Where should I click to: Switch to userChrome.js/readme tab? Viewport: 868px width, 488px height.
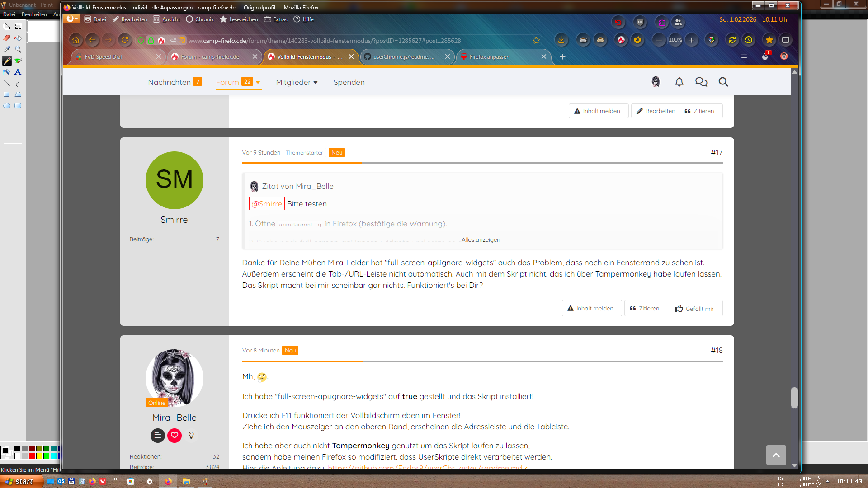pos(403,57)
